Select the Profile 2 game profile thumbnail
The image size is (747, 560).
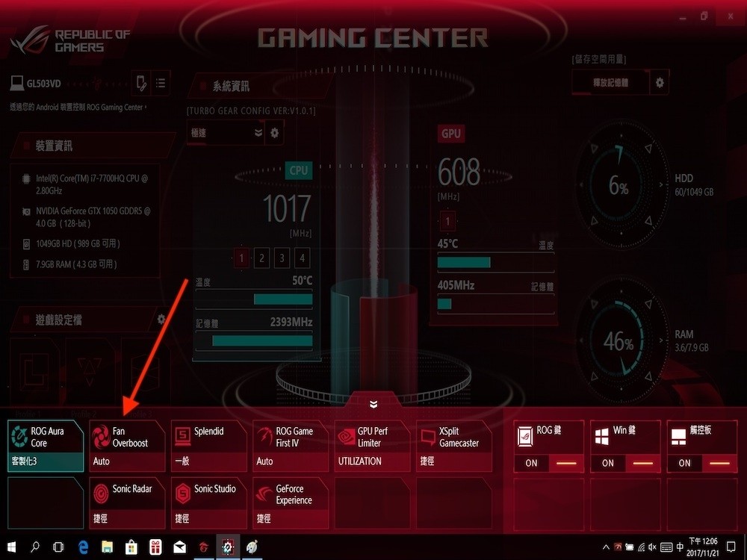(90, 371)
